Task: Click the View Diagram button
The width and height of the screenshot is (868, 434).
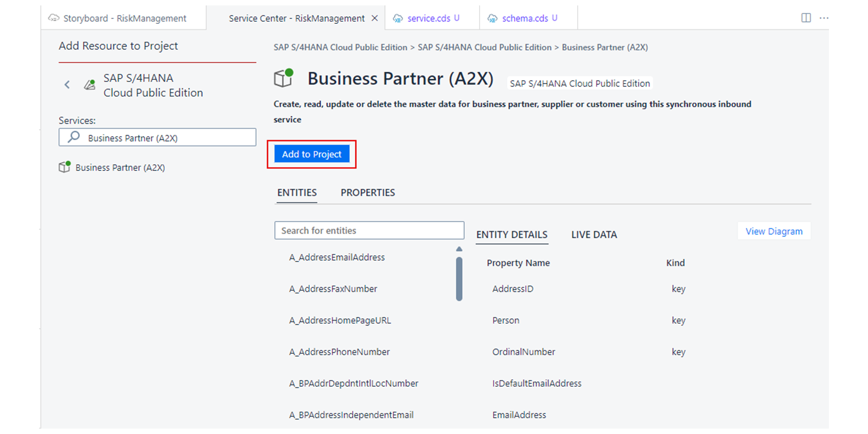Action: [774, 231]
